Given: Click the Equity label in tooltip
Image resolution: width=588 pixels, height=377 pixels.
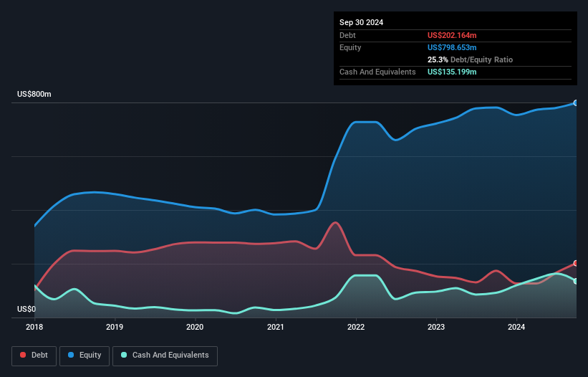Looking at the screenshot, I should [350, 47].
